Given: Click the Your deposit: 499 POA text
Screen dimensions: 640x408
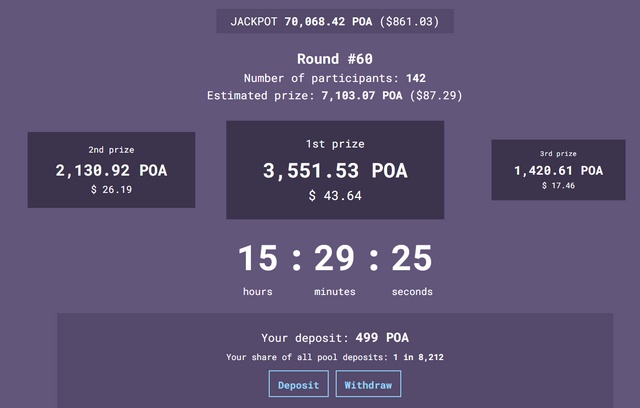Looking at the screenshot, I should point(335,338).
